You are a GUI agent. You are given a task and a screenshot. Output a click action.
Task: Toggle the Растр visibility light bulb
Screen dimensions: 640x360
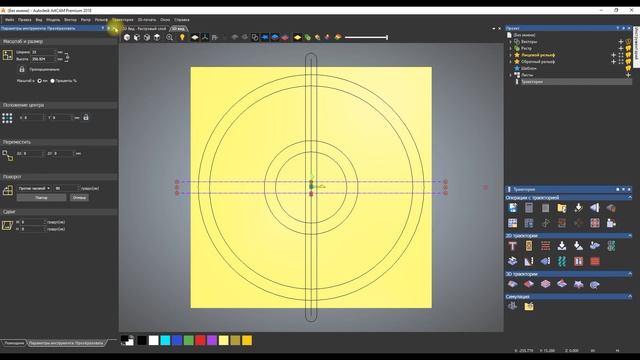coord(628,49)
